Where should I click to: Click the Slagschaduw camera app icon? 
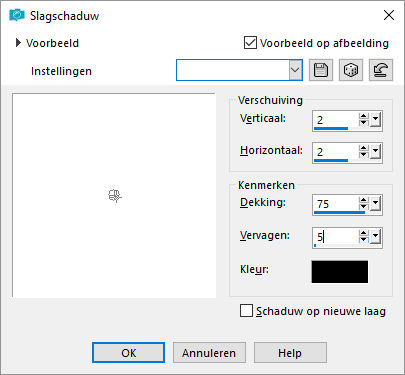(17, 15)
